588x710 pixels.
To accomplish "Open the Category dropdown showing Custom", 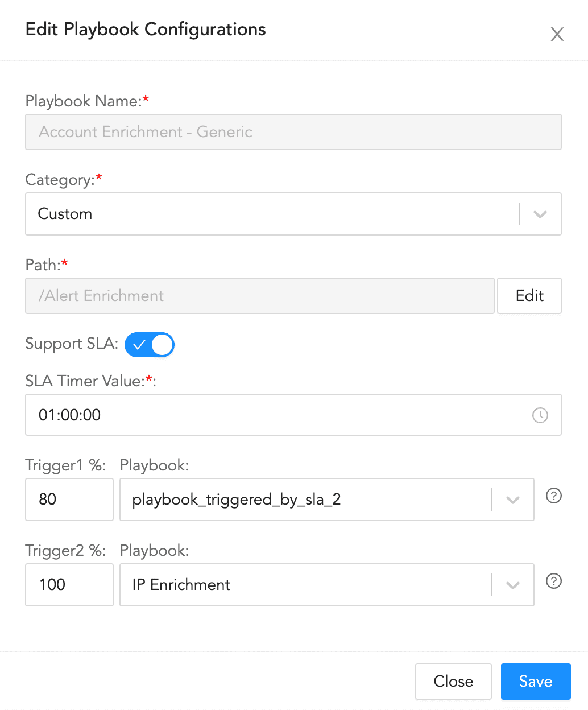I will tap(293, 214).
